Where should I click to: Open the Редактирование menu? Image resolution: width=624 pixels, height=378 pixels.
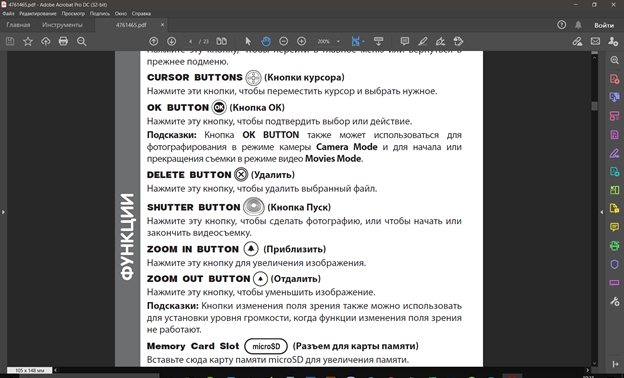click(38, 14)
